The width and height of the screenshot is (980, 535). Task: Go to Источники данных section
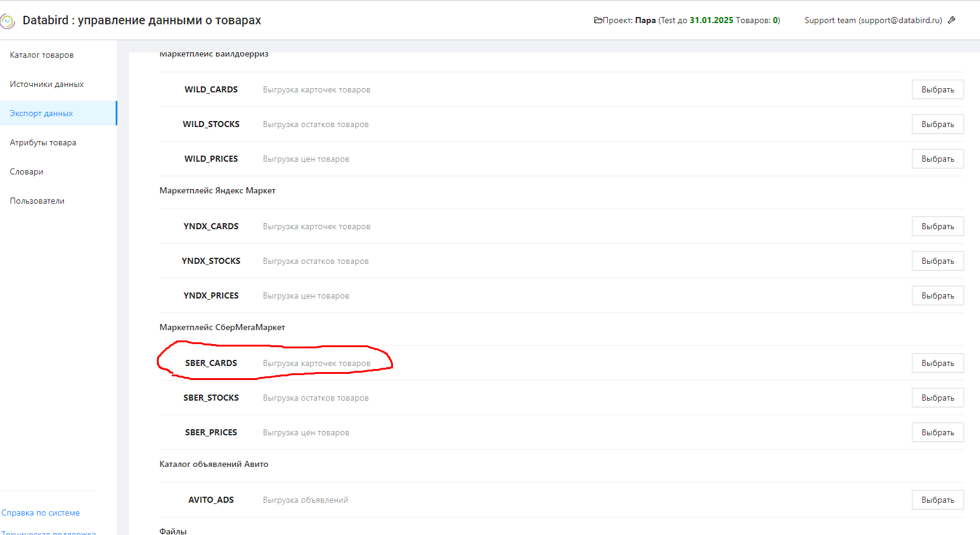pyautogui.click(x=47, y=84)
